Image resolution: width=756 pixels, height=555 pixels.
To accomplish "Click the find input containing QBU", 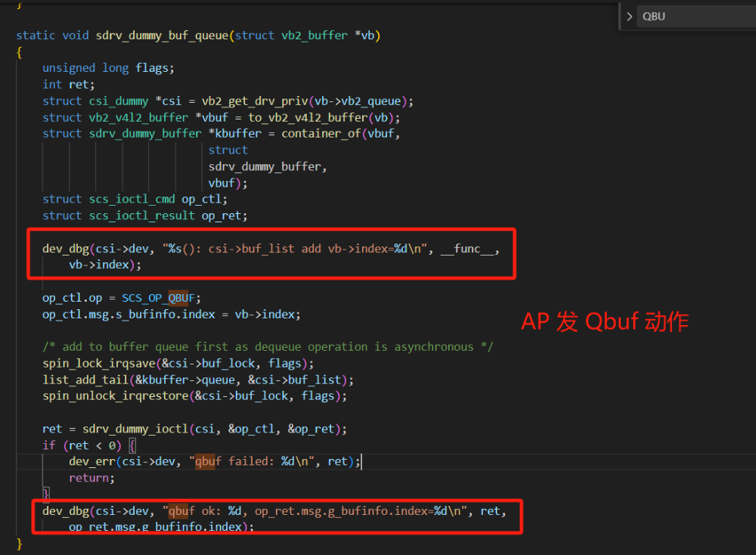I will point(696,16).
